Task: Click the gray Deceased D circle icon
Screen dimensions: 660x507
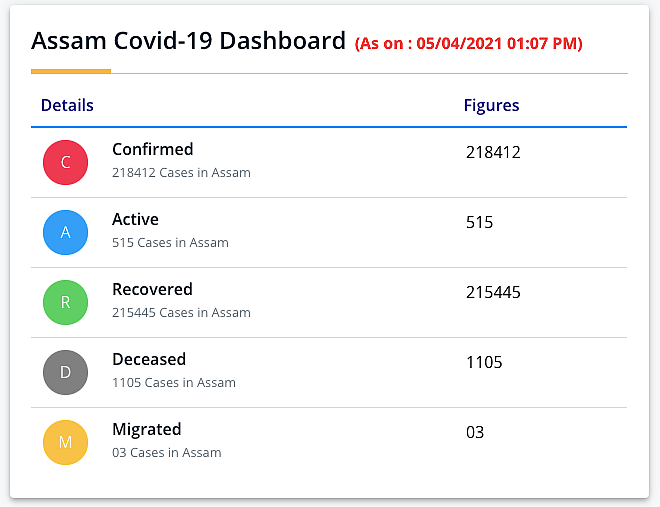Action: (x=65, y=372)
